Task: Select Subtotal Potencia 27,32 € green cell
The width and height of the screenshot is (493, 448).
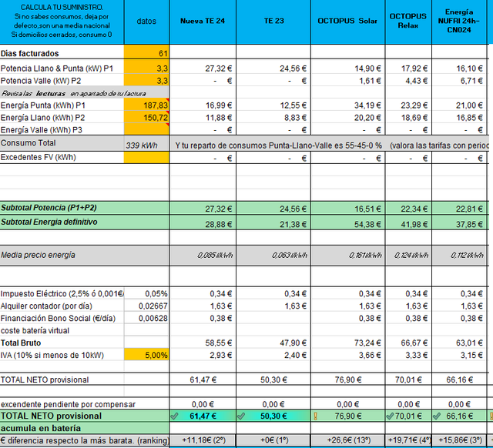Action: pos(203,209)
